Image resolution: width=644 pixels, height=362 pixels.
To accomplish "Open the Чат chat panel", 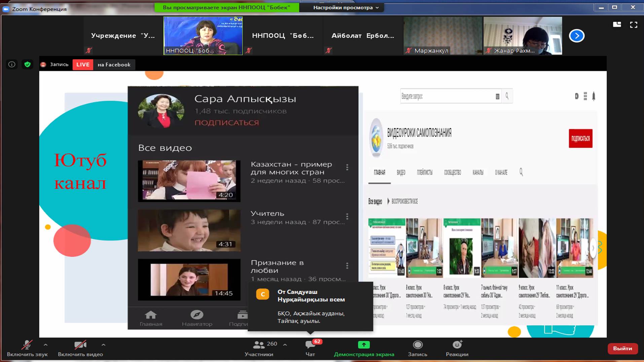I will 310,349.
